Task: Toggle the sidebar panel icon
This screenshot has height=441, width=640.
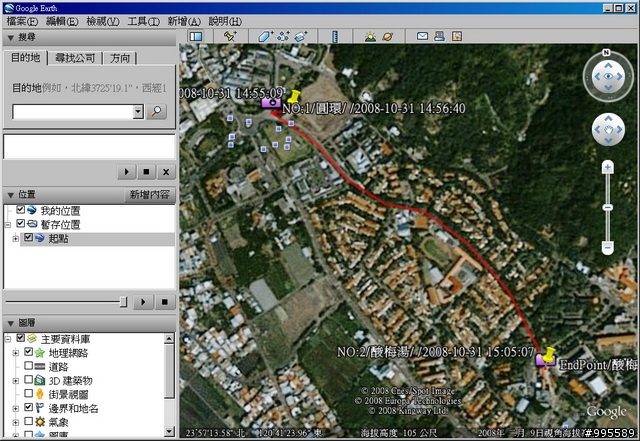Action: point(196,36)
